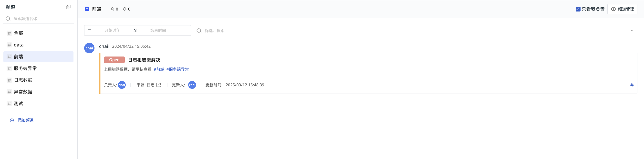Click the Open status badge on issue
This screenshot has width=644, height=159.
click(114, 60)
